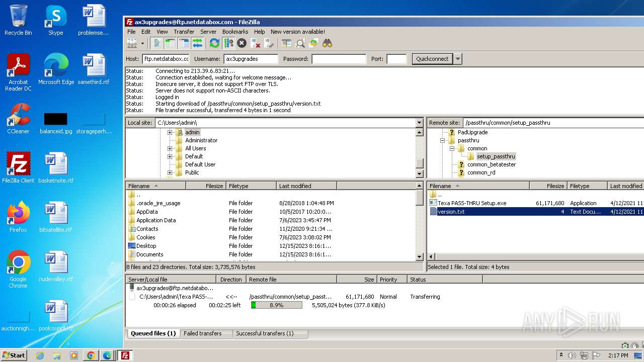Screen dimensions: 644x362
Task: Open the Server menu
Action: coord(208,32)
